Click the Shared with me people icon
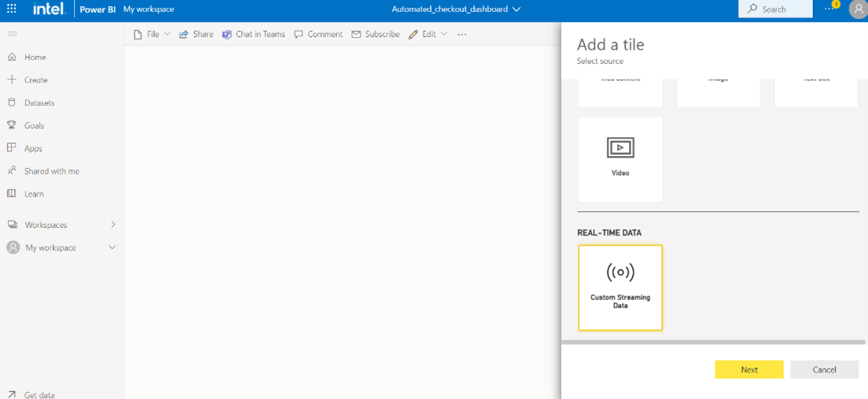 [12, 171]
